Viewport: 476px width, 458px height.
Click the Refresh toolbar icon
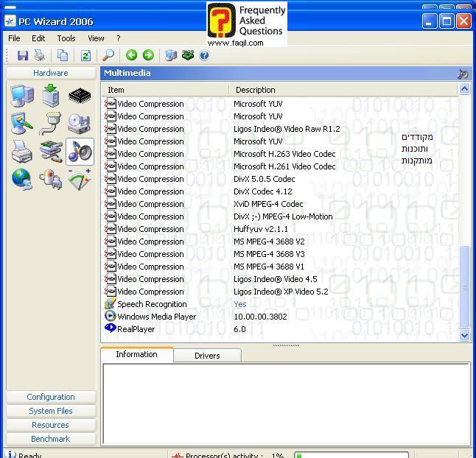[x=85, y=55]
